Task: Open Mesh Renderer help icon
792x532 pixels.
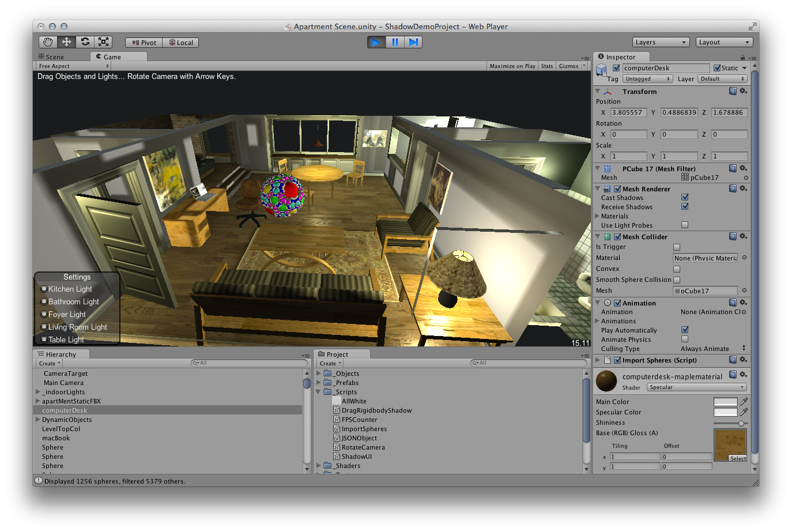Action: coord(733,188)
